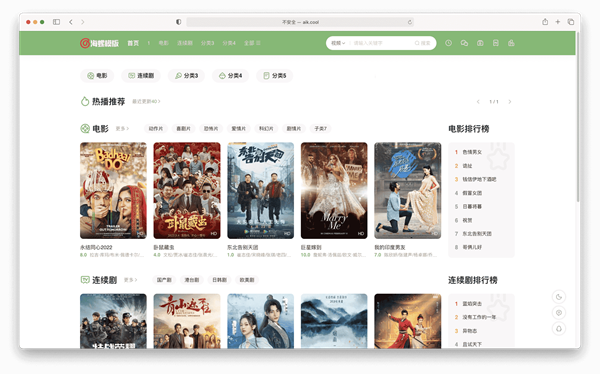Screen dimensions: 600x374
Task: Open the watch history clock icon
Action: point(448,43)
